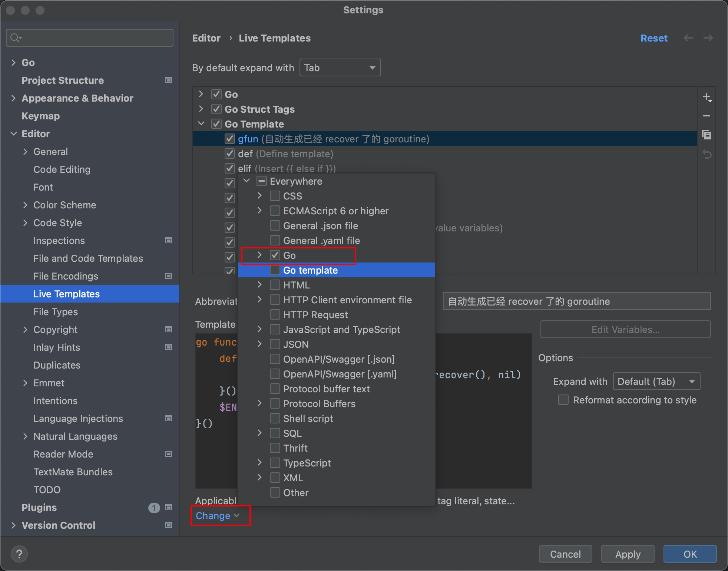Click the Apply button
728x571 pixels.
click(x=628, y=554)
